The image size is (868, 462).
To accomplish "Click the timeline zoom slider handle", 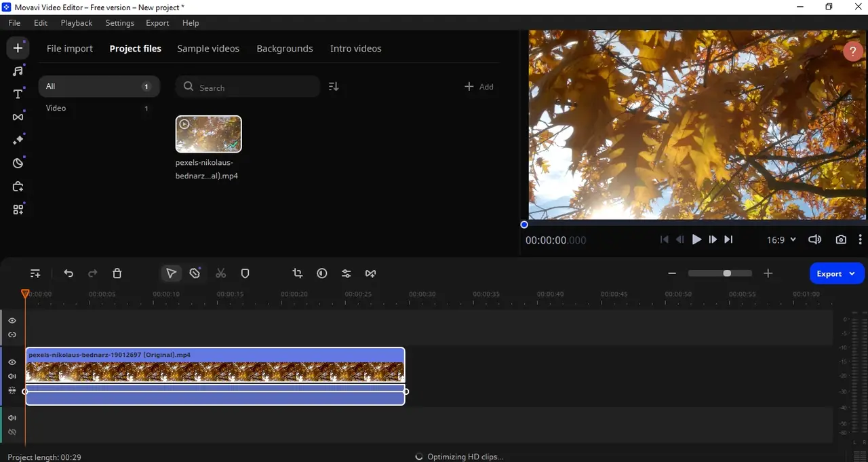I will 727,273.
